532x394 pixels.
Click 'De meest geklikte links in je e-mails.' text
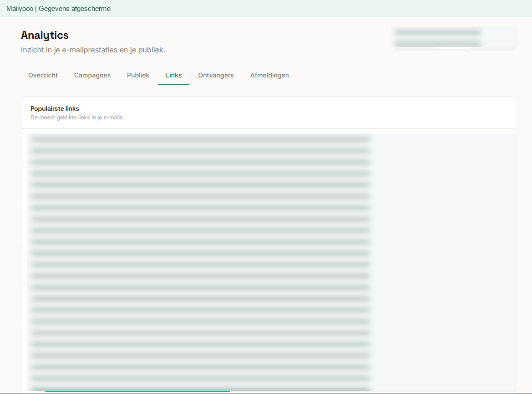(77, 118)
